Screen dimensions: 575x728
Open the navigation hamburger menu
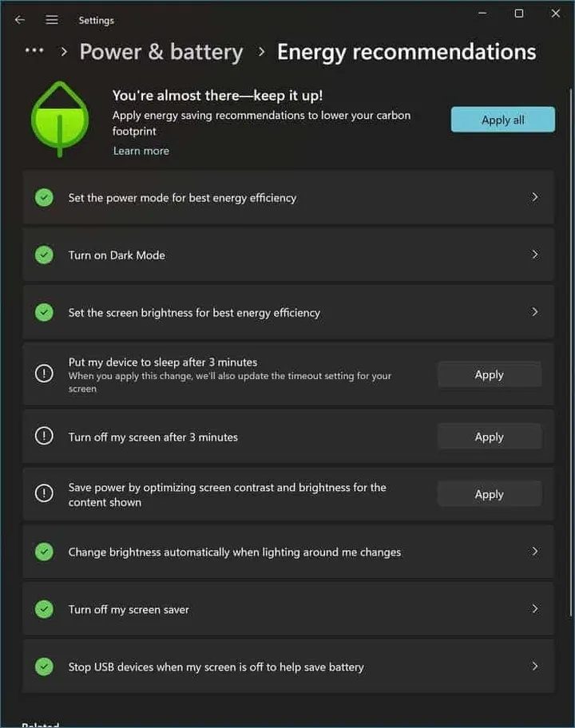[x=51, y=19]
